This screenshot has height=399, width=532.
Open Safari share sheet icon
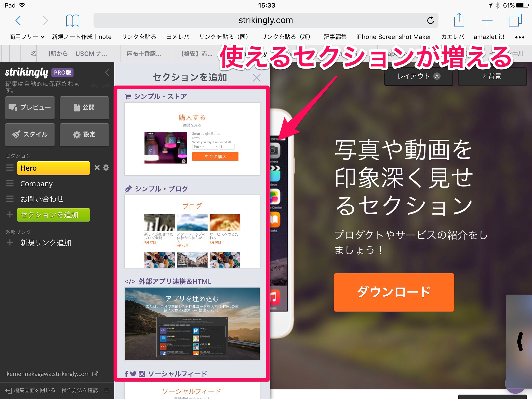pos(459,20)
